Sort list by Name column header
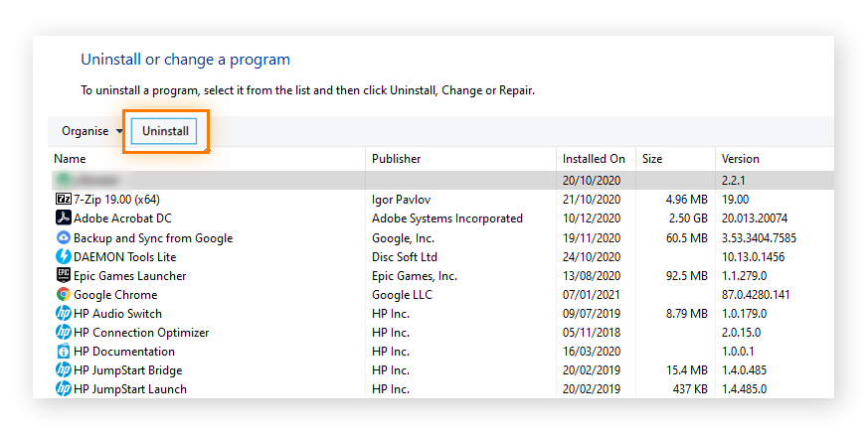This screenshot has height=435, width=868. coord(70,159)
